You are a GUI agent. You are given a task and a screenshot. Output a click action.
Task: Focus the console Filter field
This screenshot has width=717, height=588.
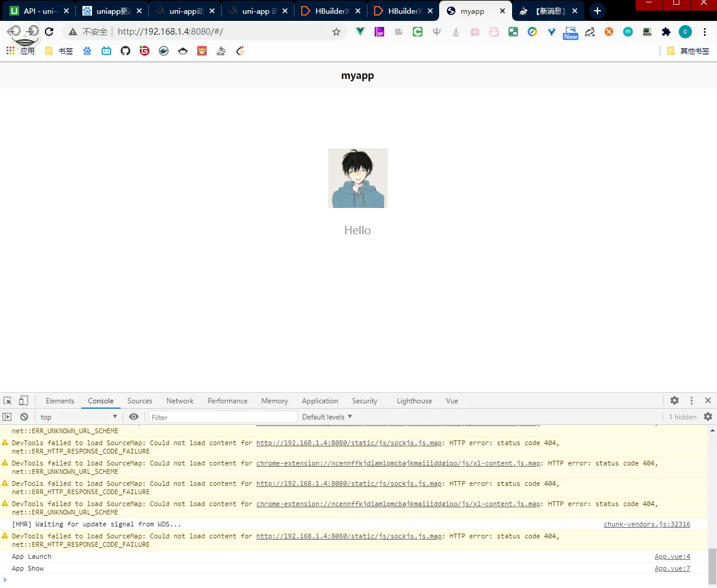coord(223,416)
